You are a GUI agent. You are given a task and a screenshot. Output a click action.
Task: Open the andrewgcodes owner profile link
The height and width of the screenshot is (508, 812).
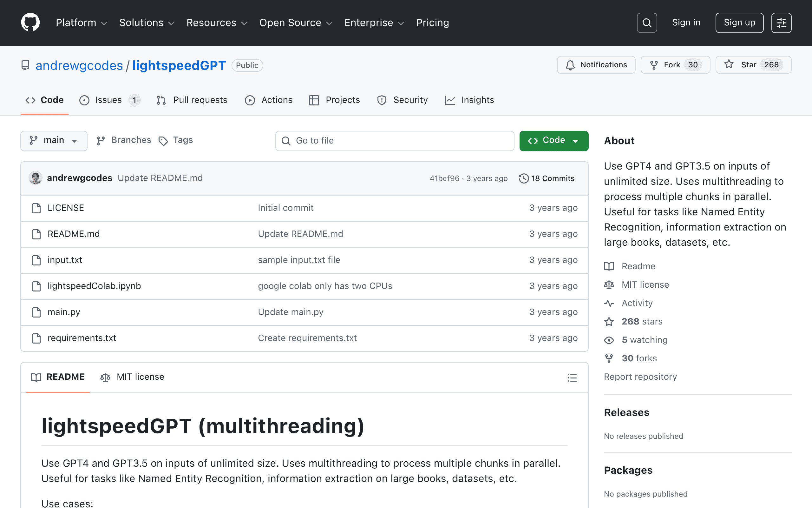[x=79, y=65]
